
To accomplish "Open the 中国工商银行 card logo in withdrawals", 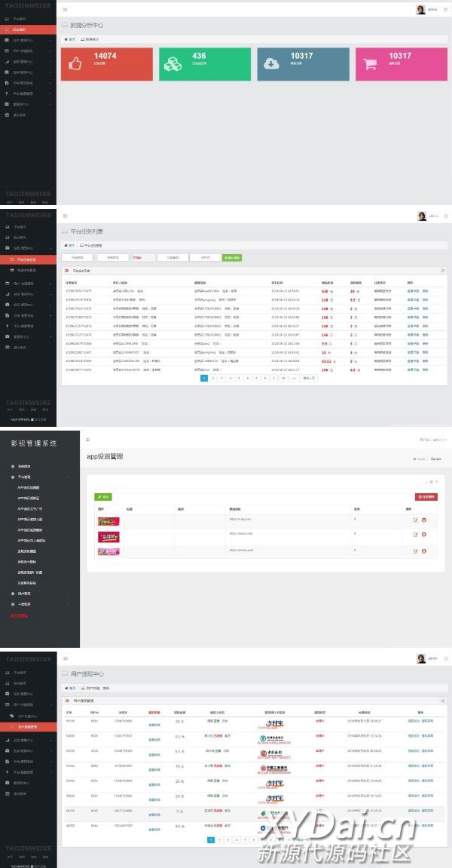I will (275, 769).
